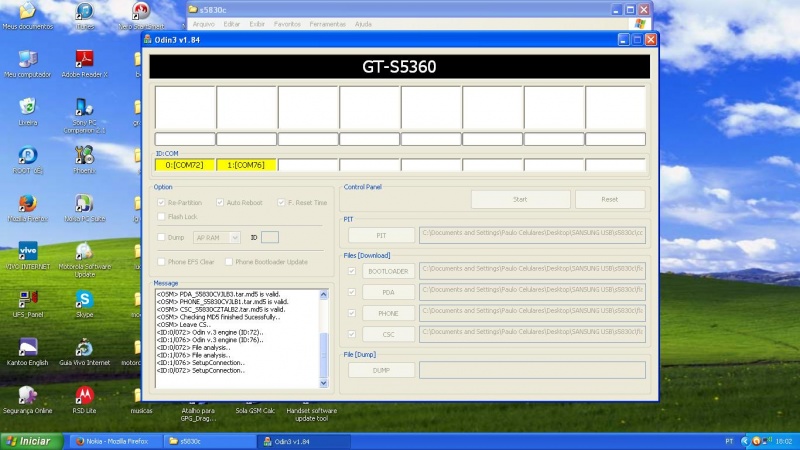Open the UFS_Panel desktop shortcut
Screen dimensions: 800x450
tap(28, 304)
